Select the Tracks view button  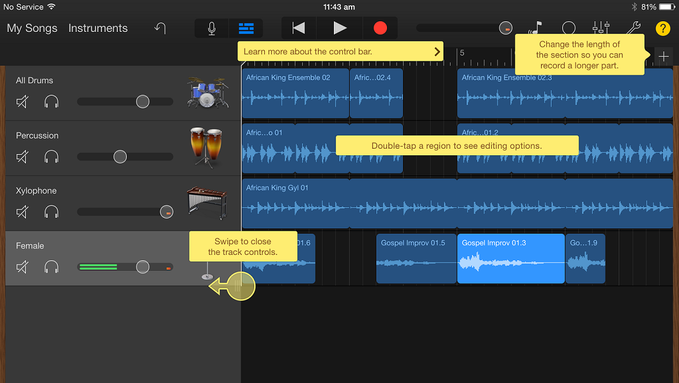click(x=246, y=28)
